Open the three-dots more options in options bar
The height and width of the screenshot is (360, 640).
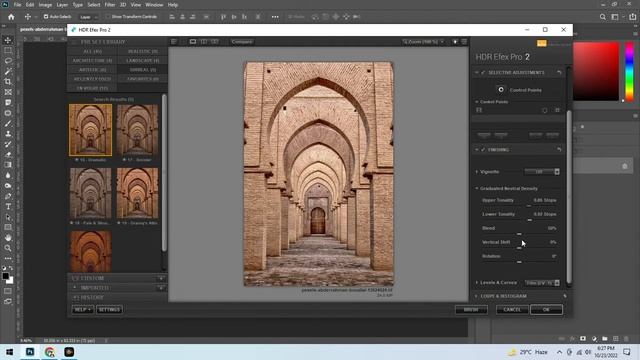click(x=275, y=17)
